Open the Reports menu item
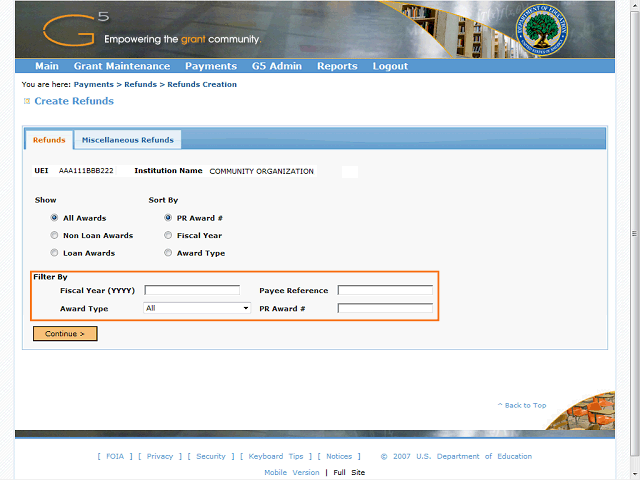This screenshot has height=480, width=640. 337,66
